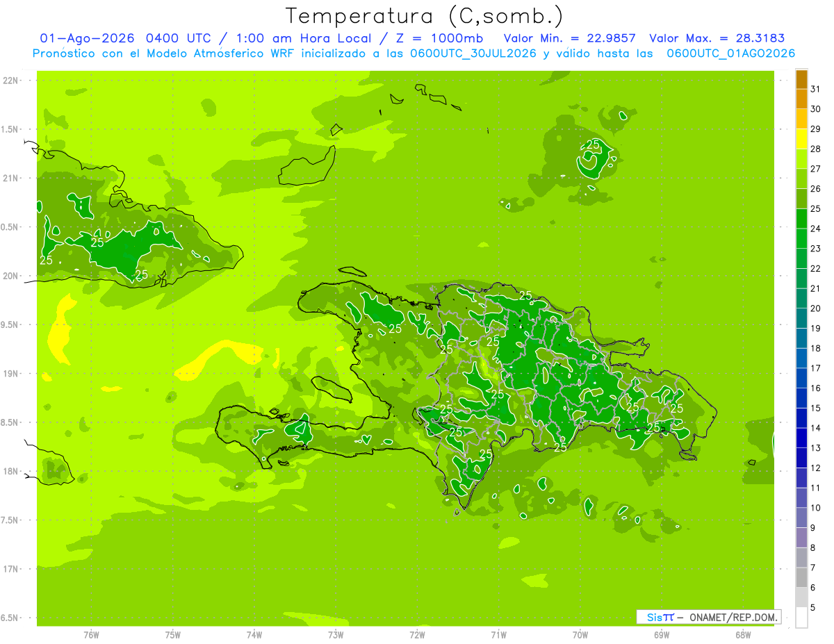
Task: Click the 25 contour label over eastern Cuba
Action: click(x=97, y=242)
